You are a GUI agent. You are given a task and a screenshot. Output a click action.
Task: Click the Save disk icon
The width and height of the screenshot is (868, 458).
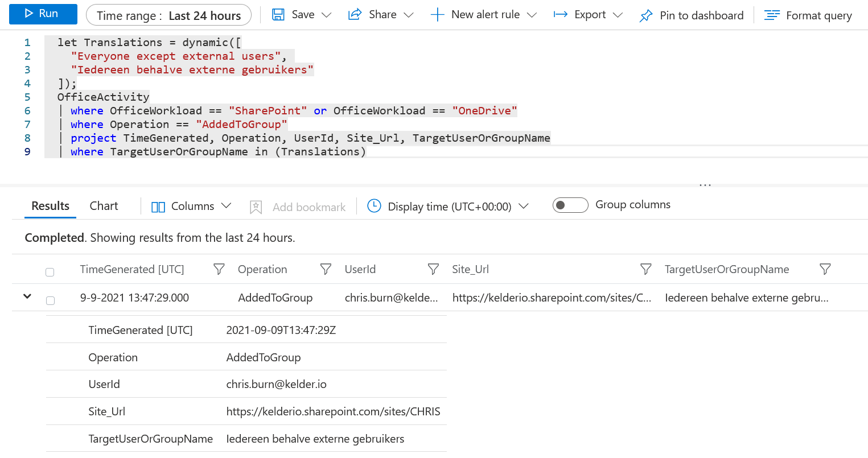point(278,15)
